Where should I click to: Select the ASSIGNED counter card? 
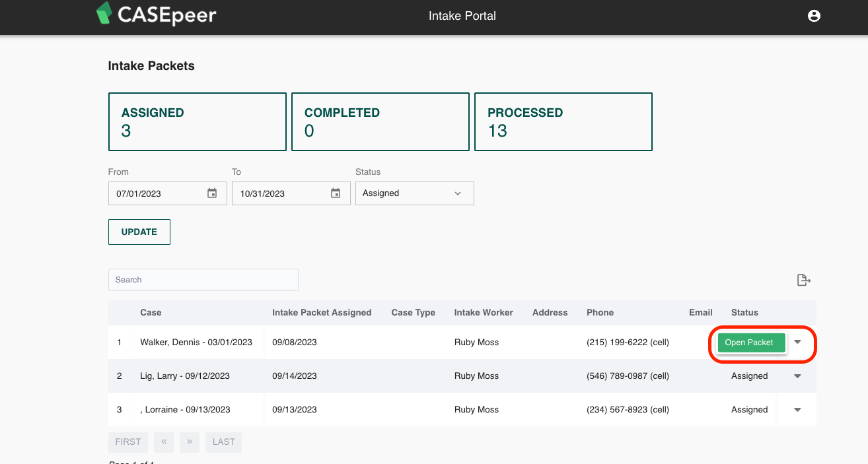[197, 121]
